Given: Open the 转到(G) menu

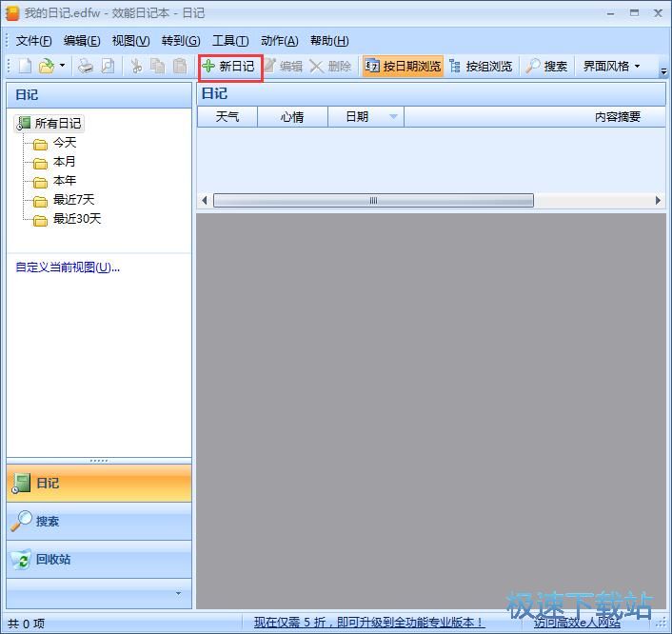Looking at the screenshot, I should [x=181, y=41].
